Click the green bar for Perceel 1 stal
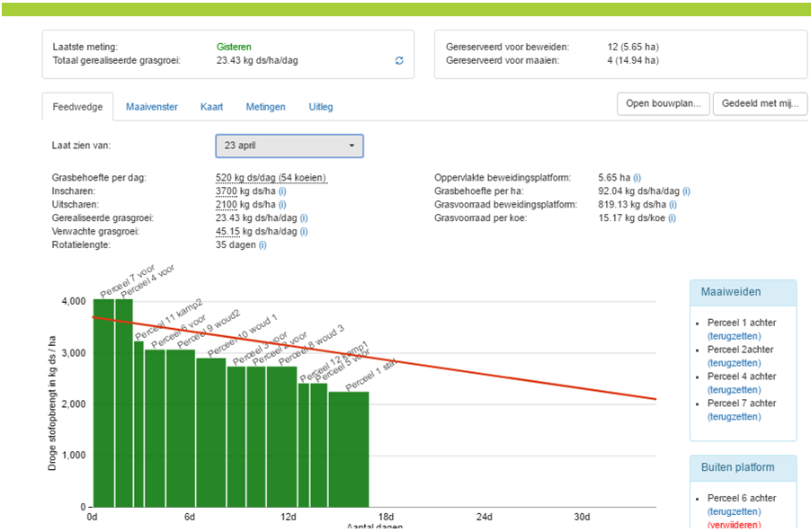Viewport: 811px width, 532px height. click(x=348, y=449)
